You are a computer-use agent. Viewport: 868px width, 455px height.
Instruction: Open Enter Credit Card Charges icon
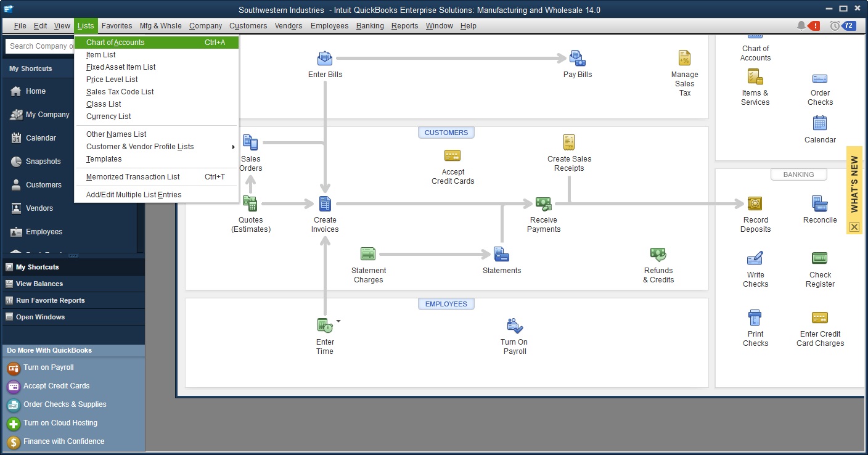pyautogui.click(x=819, y=318)
